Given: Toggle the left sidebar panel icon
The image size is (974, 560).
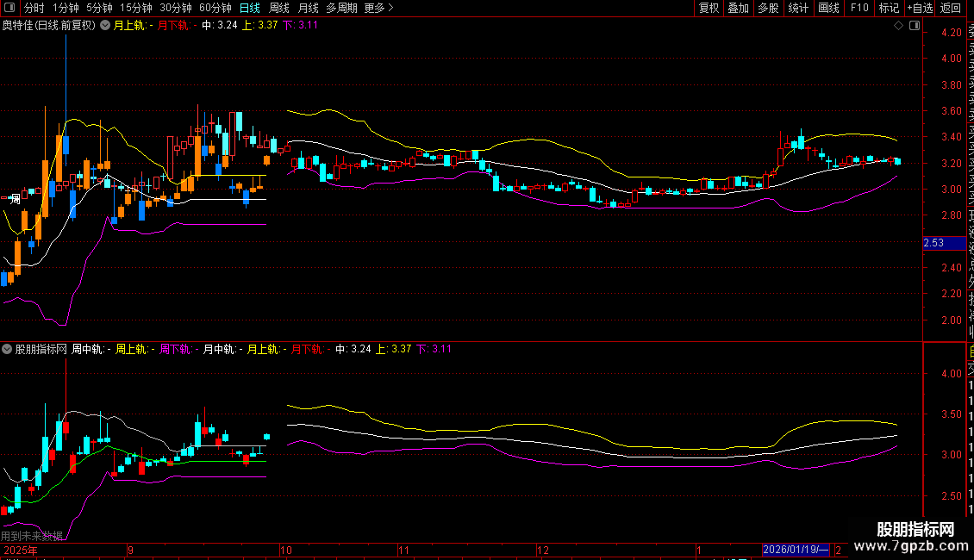Looking at the screenshot, I should tap(9, 8).
